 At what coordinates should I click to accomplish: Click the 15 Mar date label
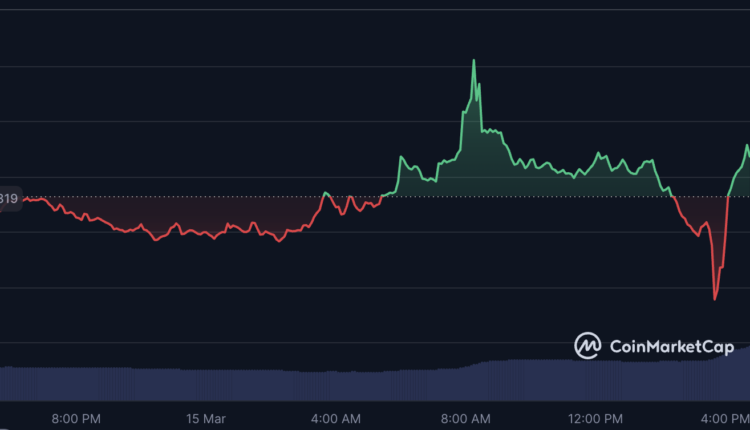pyautogui.click(x=206, y=417)
